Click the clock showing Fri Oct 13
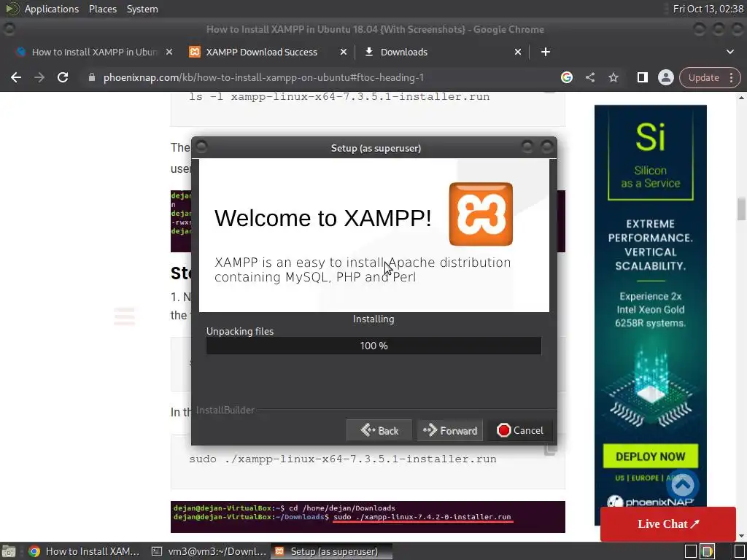Viewport: 747px width, 560px height. coord(708,9)
